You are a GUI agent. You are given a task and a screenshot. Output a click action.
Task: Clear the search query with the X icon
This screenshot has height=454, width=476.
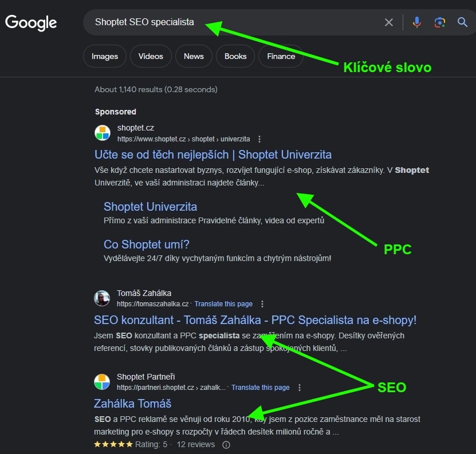coord(389,22)
